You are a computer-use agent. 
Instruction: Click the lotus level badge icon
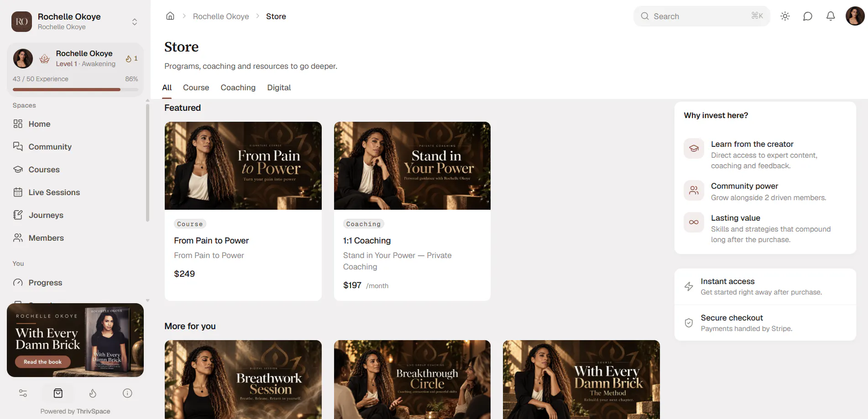coord(45,58)
